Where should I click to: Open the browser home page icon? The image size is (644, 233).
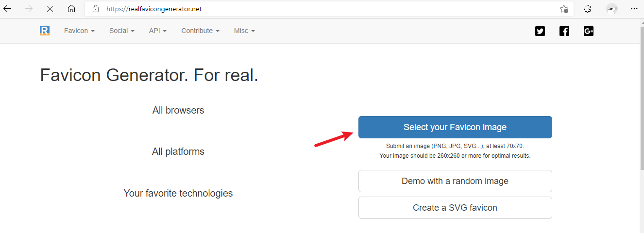point(71,9)
